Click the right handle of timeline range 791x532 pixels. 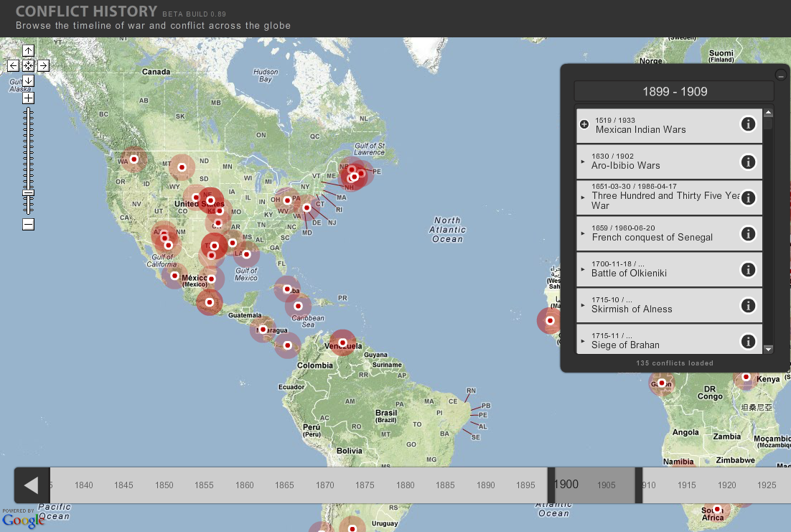click(639, 485)
